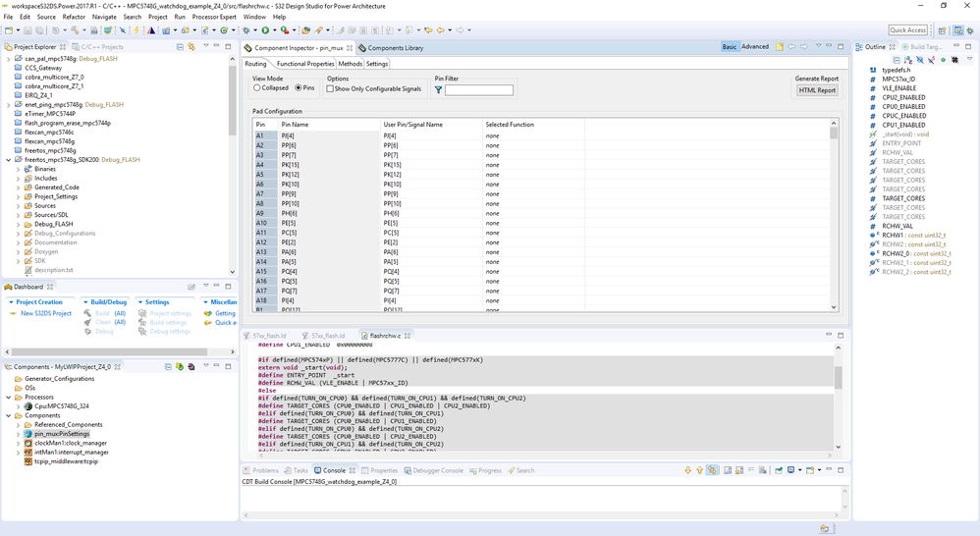Click the HTML Report button
The image size is (980, 536).
817,90
